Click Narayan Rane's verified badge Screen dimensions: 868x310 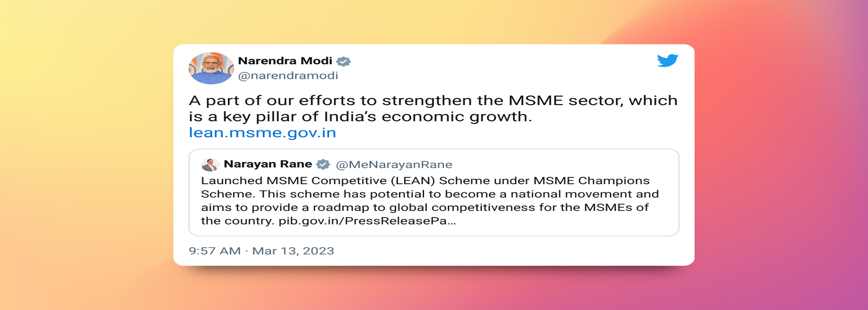click(x=323, y=164)
